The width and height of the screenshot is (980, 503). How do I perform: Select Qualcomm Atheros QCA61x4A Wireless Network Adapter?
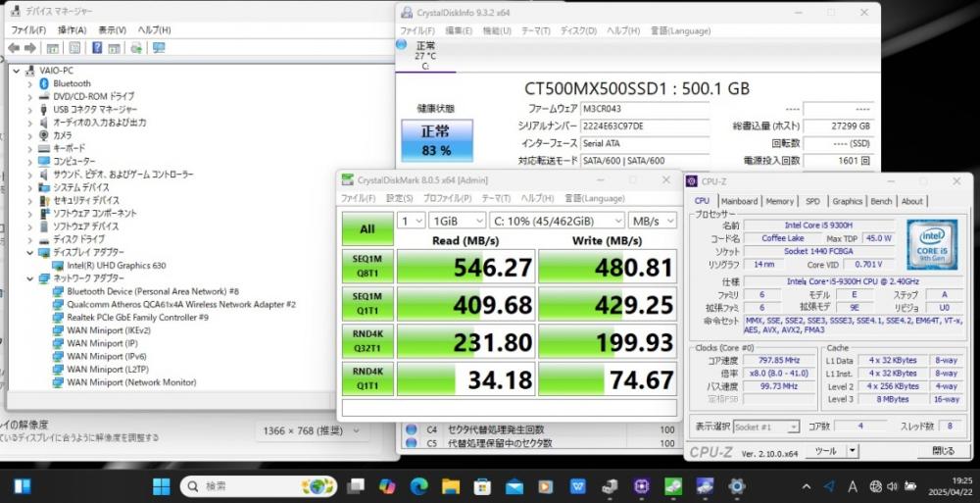coord(181,304)
